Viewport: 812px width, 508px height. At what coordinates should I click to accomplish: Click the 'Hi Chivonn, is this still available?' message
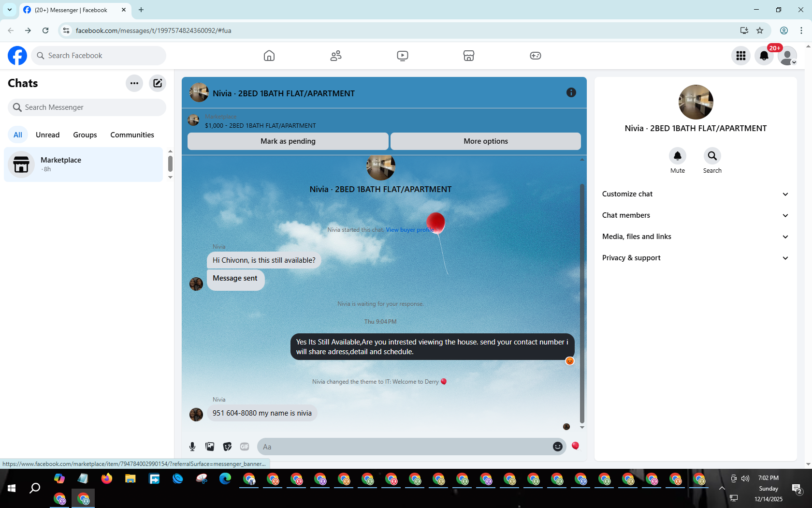264,260
